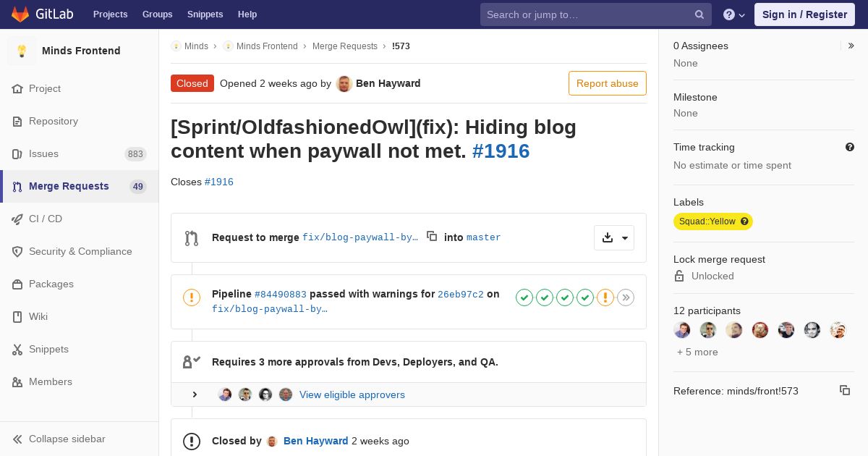Image resolution: width=868 pixels, height=456 pixels.
Task: Copy the reference minds/front!573
Action: [x=845, y=390]
